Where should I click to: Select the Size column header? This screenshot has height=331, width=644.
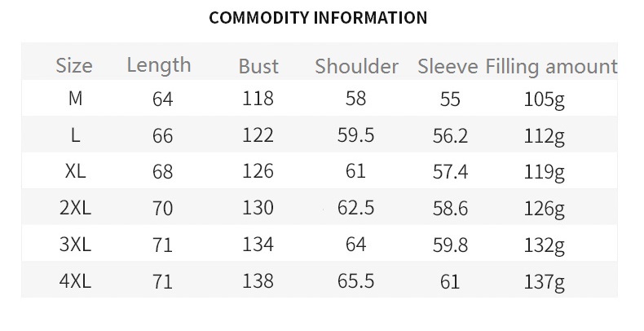74,65
